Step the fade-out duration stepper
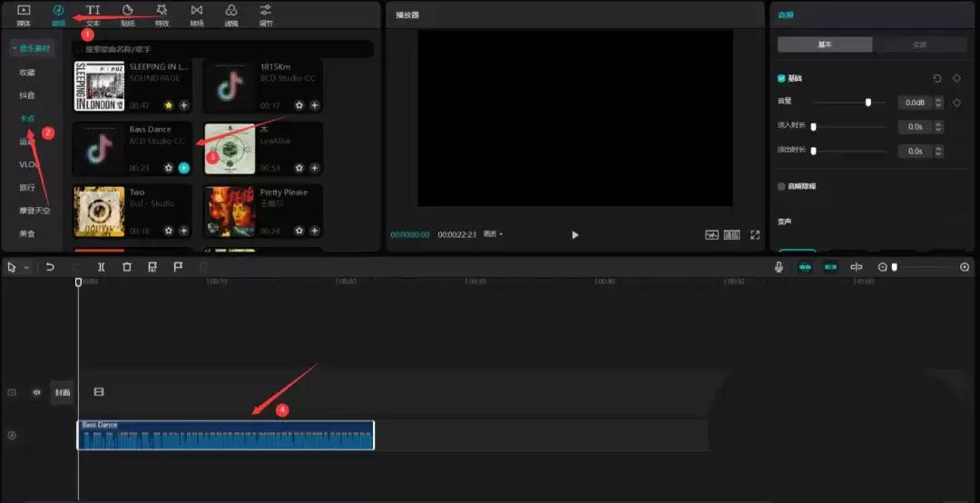The width and height of the screenshot is (980, 503). click(x=939, y=151)
